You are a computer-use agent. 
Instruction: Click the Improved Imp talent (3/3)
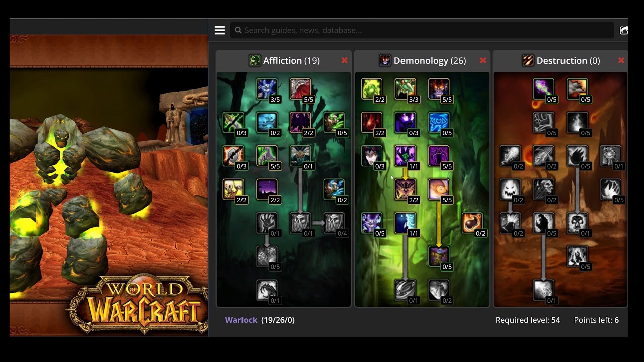[x=406, y=89]
